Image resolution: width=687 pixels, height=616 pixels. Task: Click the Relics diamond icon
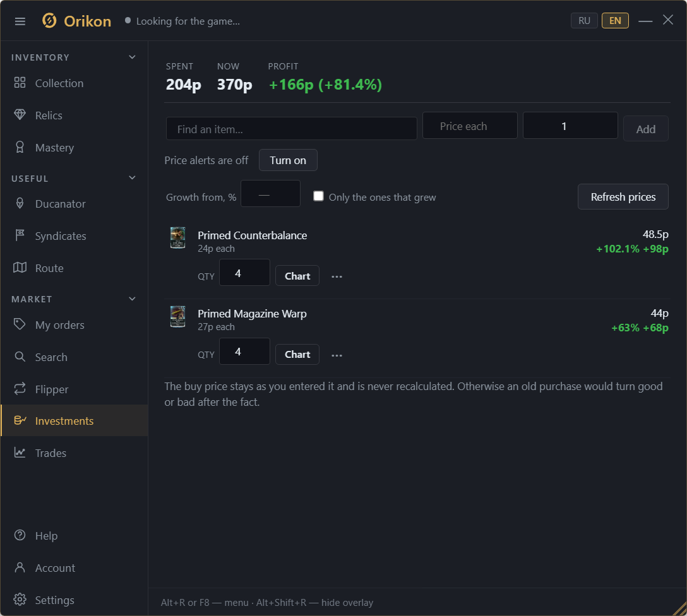click(20, 115)
